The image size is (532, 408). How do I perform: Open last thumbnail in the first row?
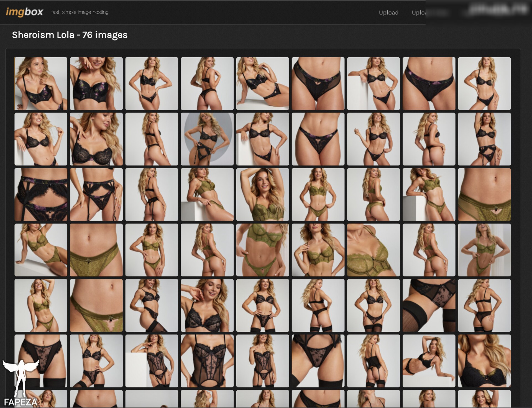pos(484,84)
